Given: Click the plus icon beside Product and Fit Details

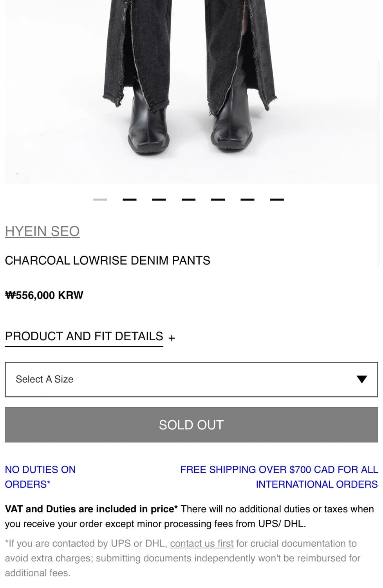Looking at the screenshot, I should (172, 338).
